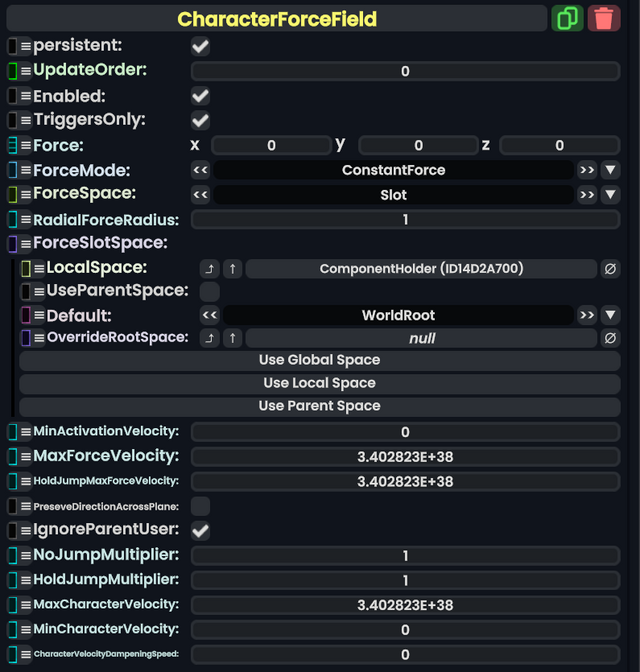The height and width of the screenshot is (672, 640).
Task: Open the ForceMode dropdown triangle
Action: coord(610,170)
